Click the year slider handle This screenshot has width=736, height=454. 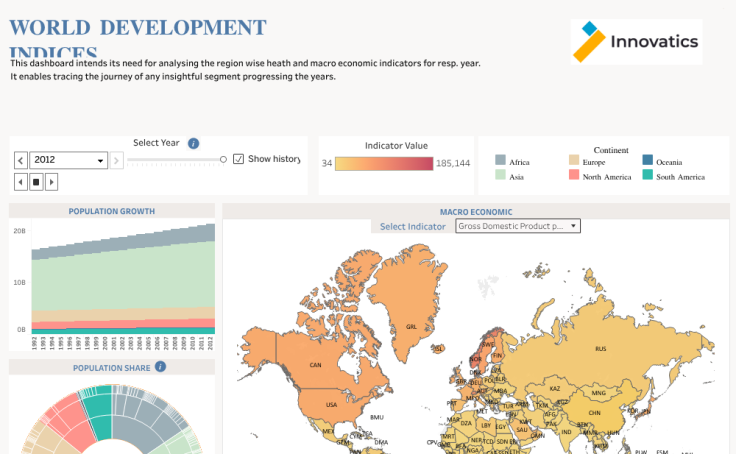tap(223, 159)
